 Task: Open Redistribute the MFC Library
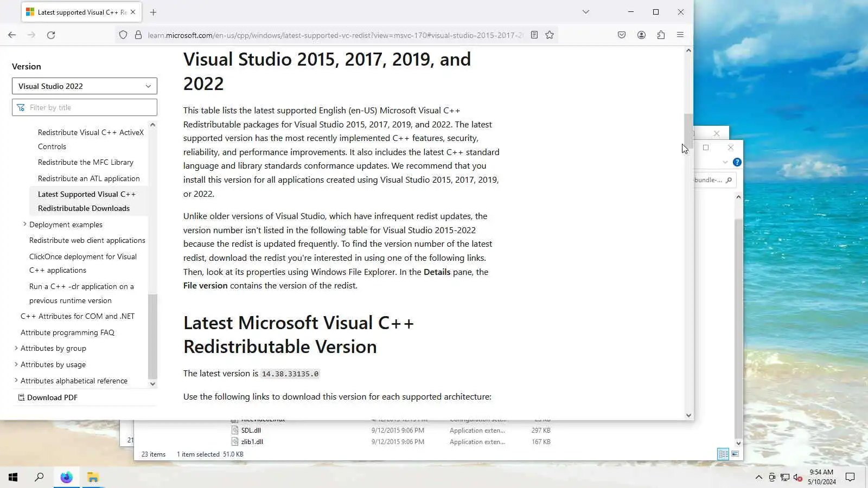[86, 162]
